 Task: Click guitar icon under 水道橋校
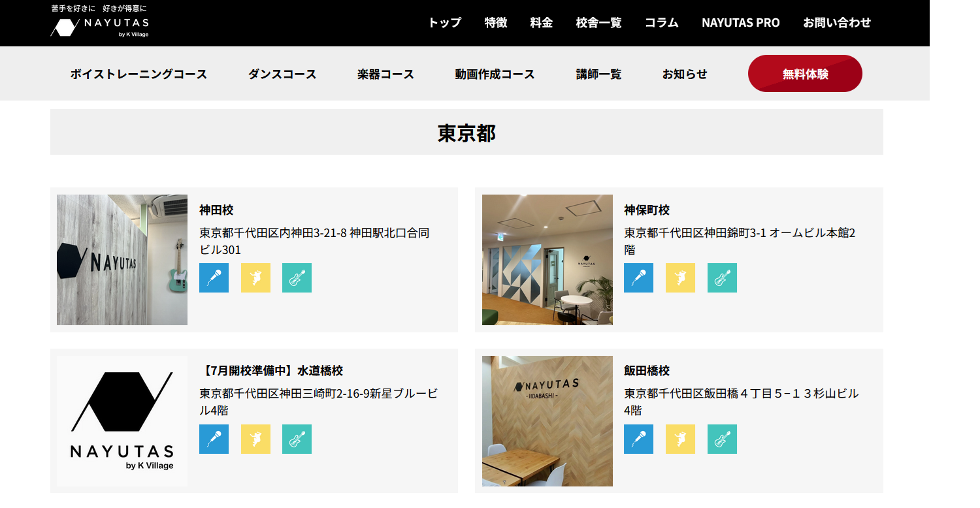click(297, 439)
